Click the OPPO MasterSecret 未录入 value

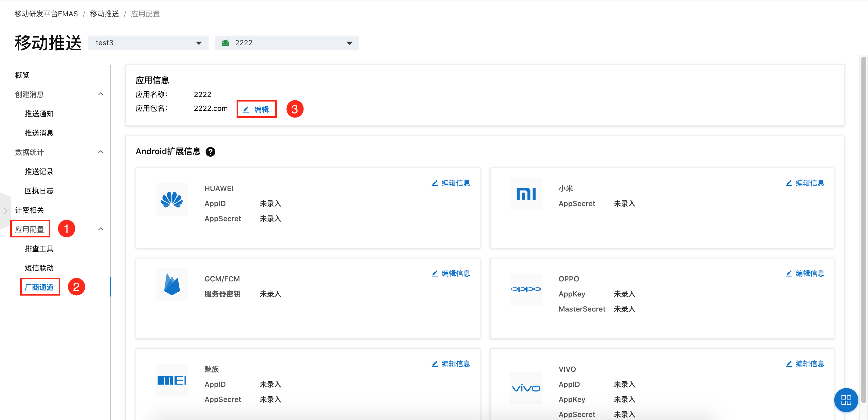624,309
